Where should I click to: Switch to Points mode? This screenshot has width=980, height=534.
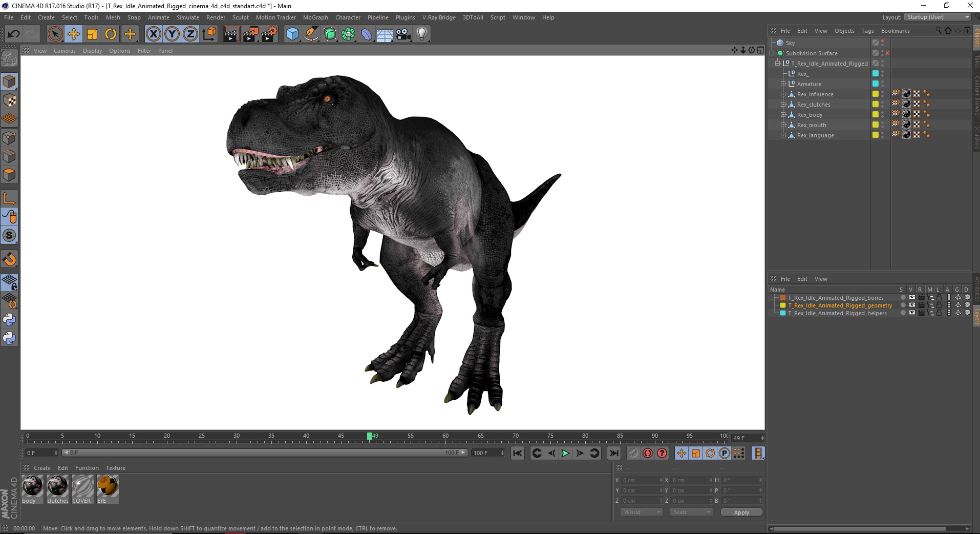(x=9, y=138)
